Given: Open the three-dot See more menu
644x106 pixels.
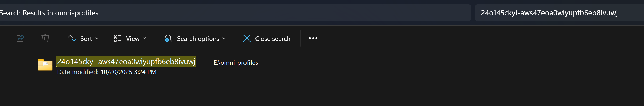Looking at the screenshot, I should coord(313,38).
